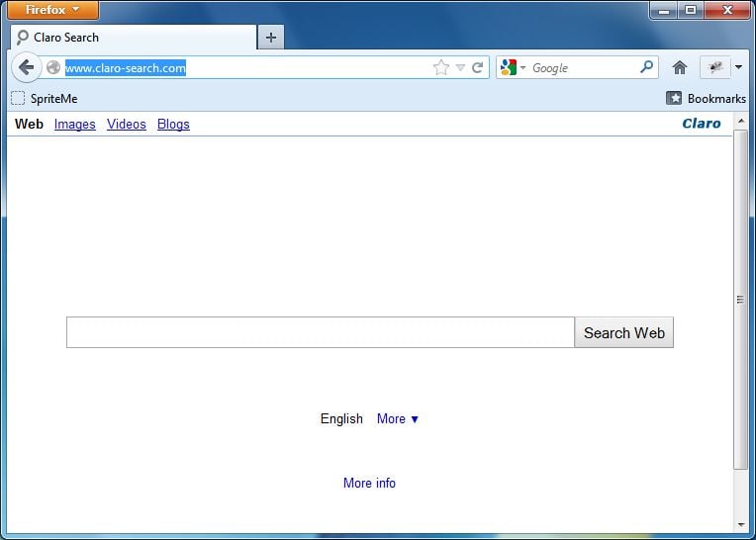Focus the Claro search input field
This screenshot has height=540, width=756.
(x=321, y=332)
